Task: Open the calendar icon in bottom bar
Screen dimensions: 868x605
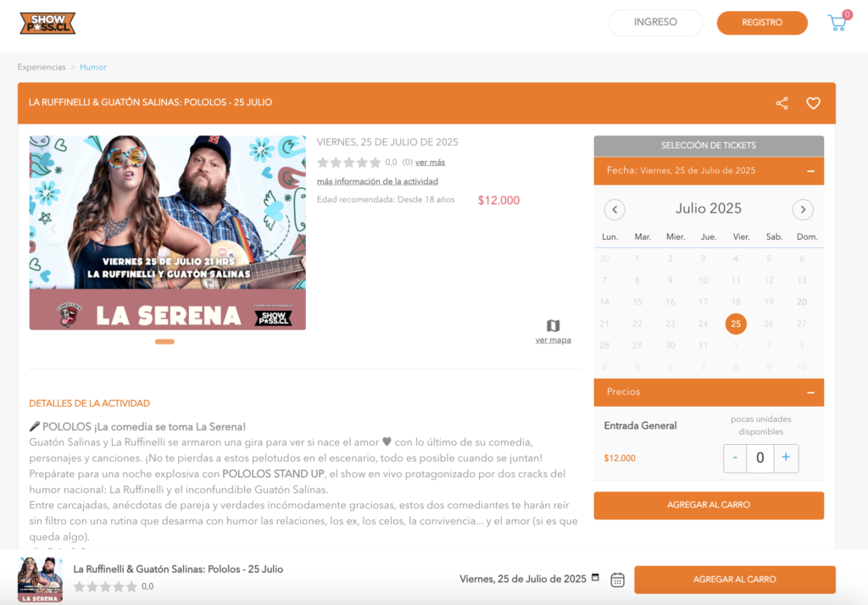Action: tap(617, 580)
